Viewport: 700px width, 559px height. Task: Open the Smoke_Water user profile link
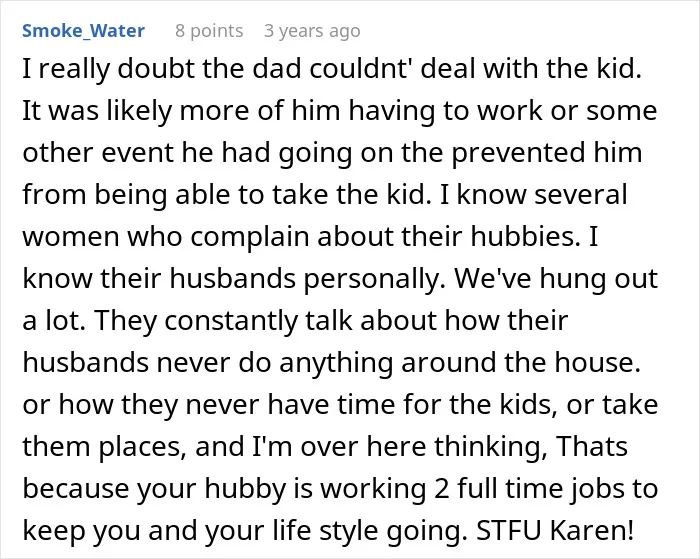[83, 31]
